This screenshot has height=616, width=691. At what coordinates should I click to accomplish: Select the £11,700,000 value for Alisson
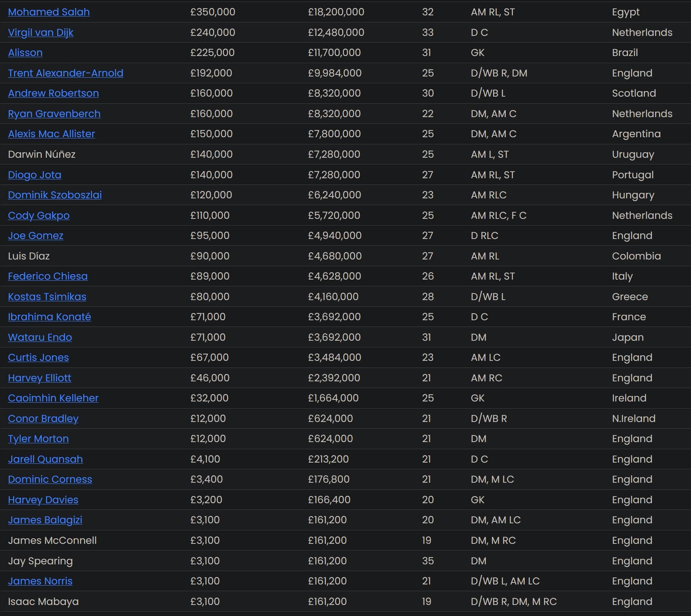pos(334,52)
